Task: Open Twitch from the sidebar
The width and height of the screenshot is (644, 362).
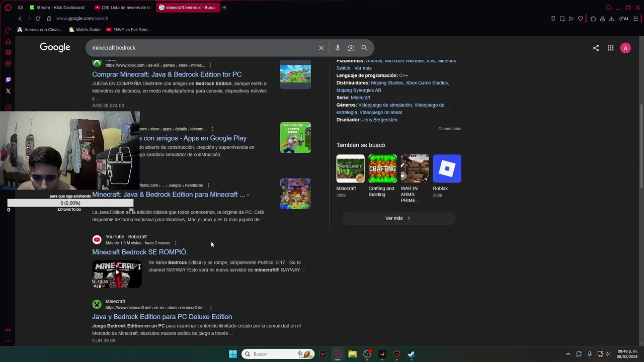Action: click(x=8, y=79)
